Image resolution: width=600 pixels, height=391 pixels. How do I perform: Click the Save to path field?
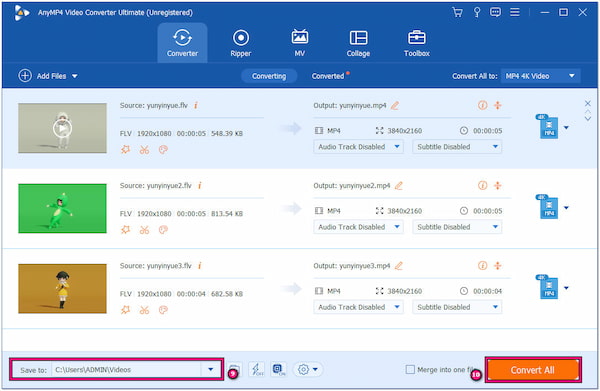(126, 370)
